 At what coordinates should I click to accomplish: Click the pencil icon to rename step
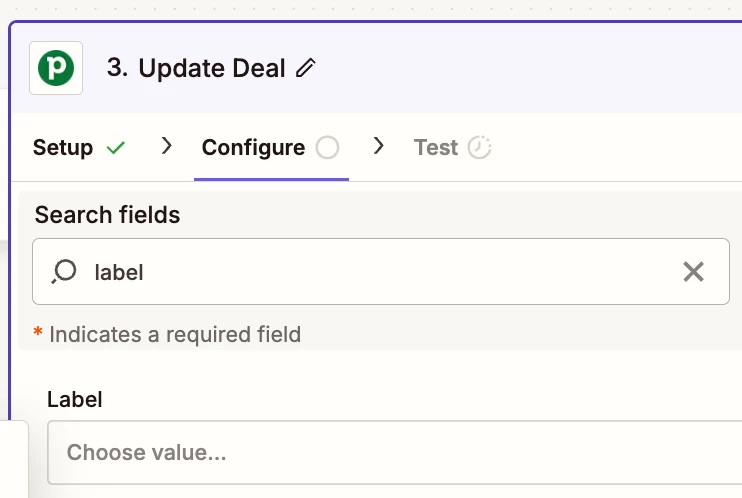(x=306, y=68)
